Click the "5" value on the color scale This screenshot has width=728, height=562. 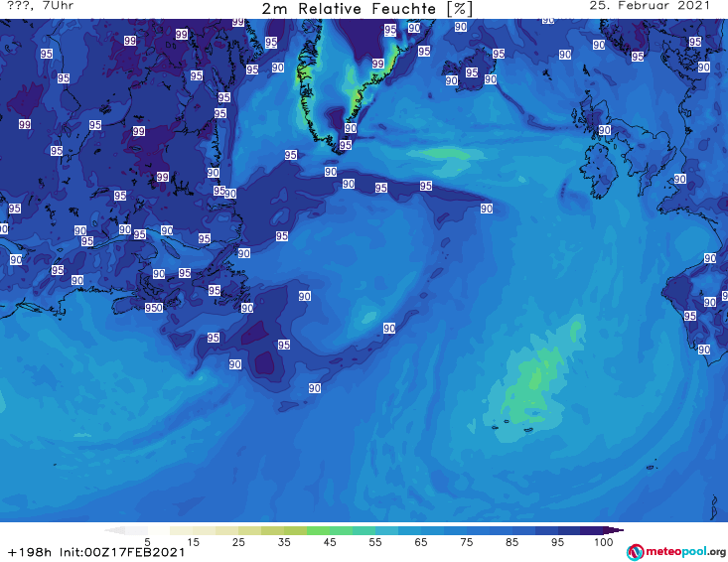click(147, 542)
